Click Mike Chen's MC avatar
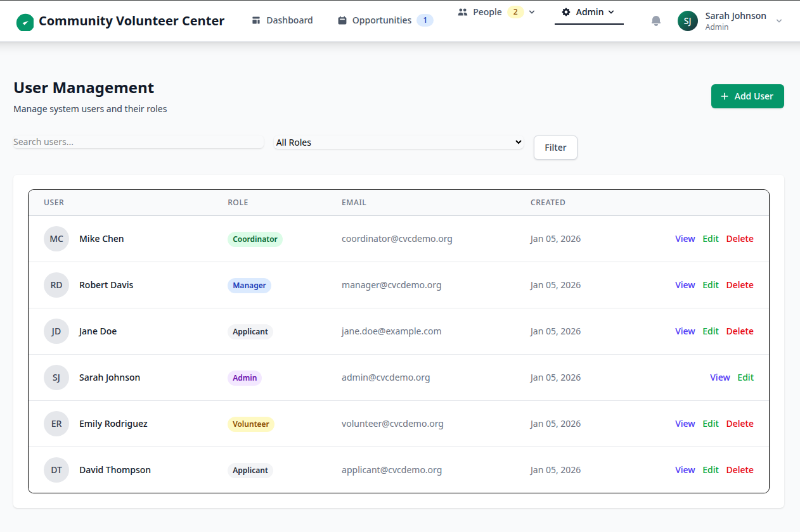The image size is (800, 532). 56,239
